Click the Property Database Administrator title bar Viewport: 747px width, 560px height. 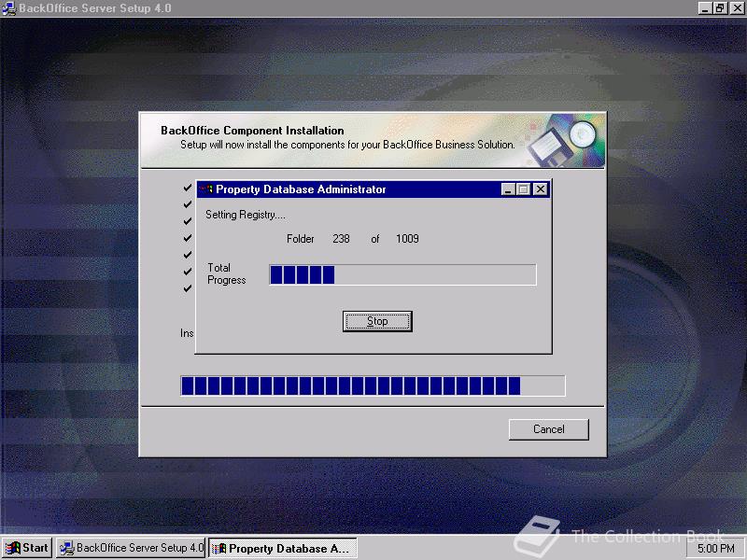pos(374,189)
